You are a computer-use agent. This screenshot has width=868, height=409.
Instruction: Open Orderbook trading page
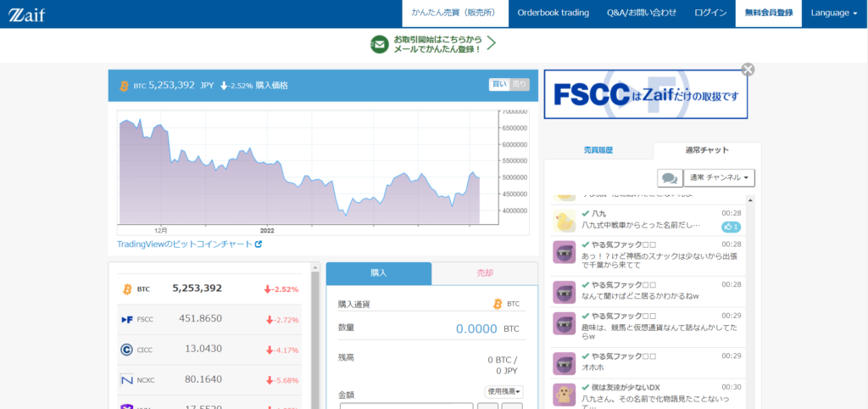point(553,14)
